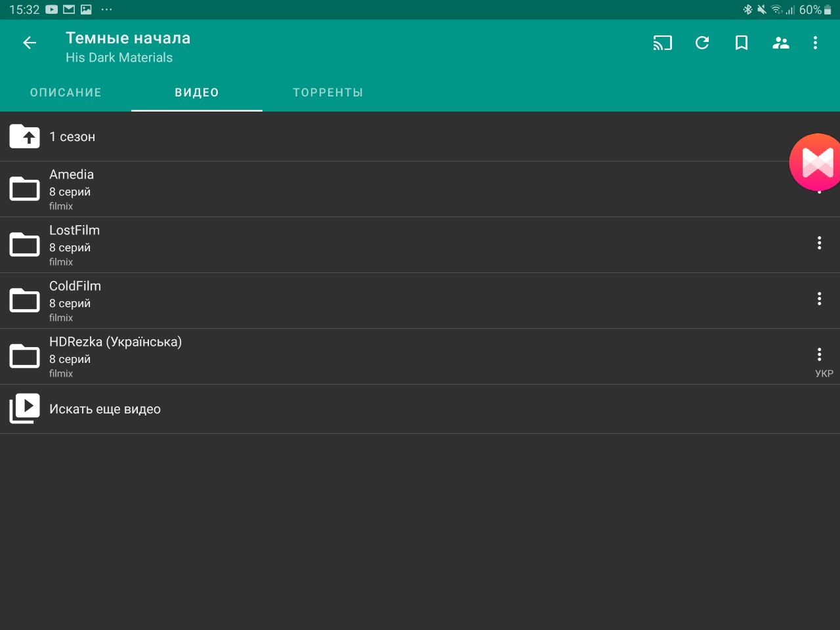
Task: Tap 8 серий under LostFilm
Action: coord(70,247)
